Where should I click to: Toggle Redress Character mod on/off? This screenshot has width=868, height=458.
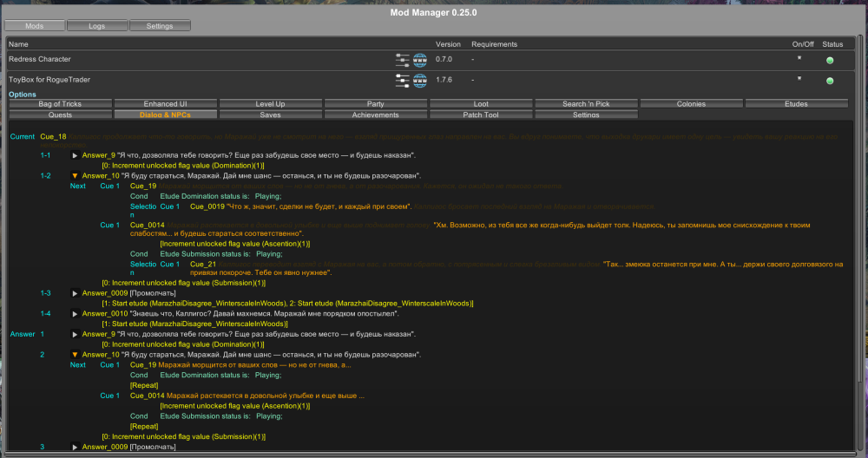click(799, 58)
